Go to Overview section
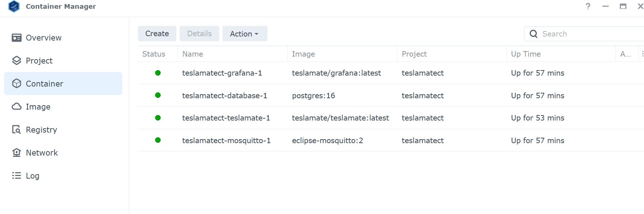 [x=63, y=38]
